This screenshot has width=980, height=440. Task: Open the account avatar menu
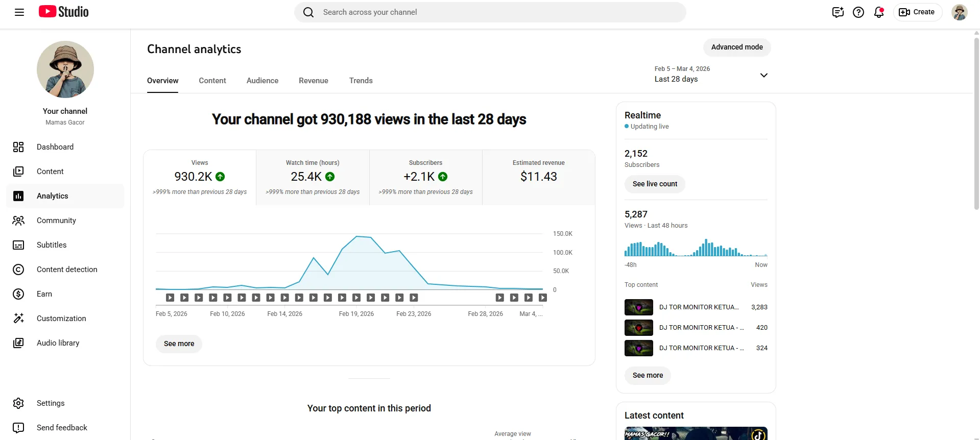coord(959,12)
